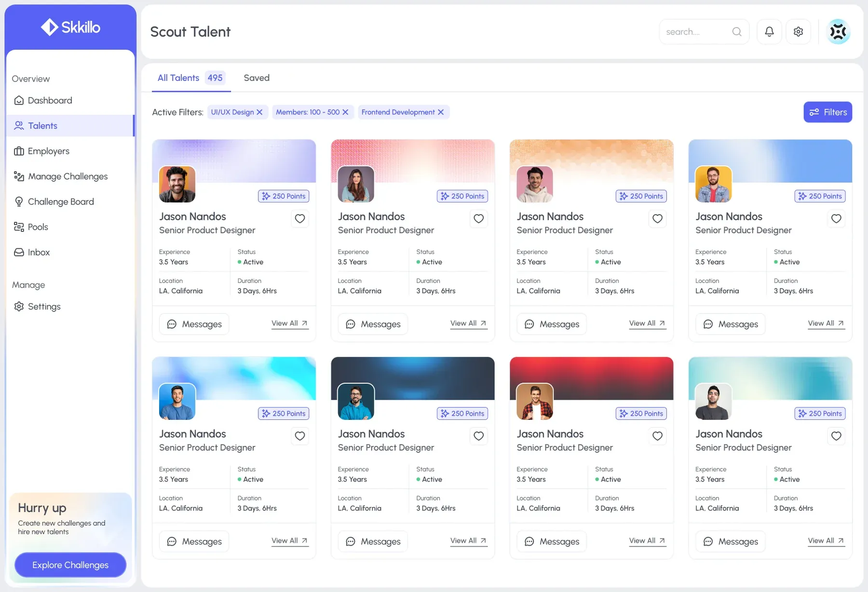Viewport: 868px width, 592px height.
Task: Click View All on the pink-banner card
Action: pos(469,323)
